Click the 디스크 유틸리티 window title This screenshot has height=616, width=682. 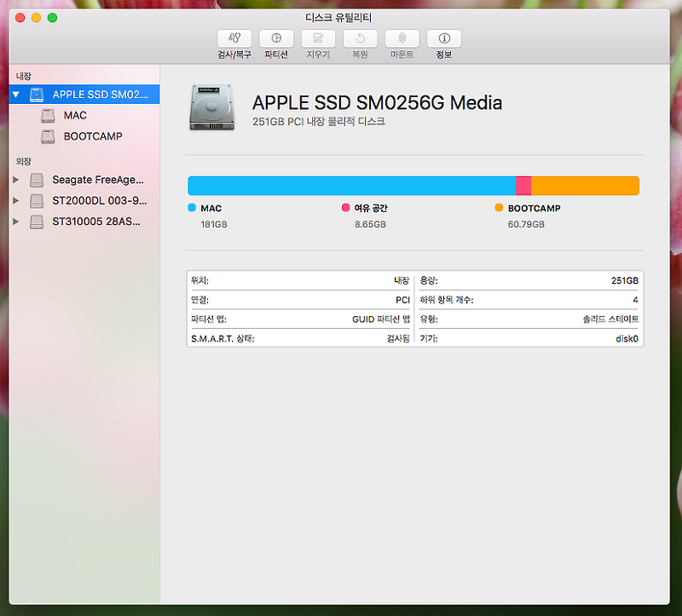tap(338, 17)
